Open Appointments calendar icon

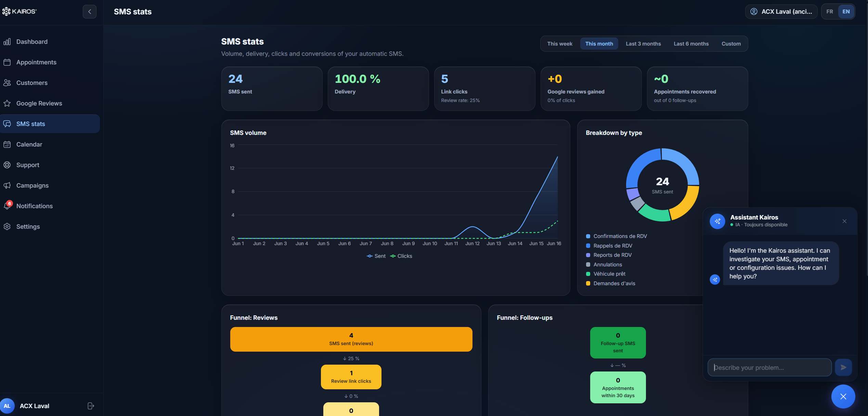(7, 62)
